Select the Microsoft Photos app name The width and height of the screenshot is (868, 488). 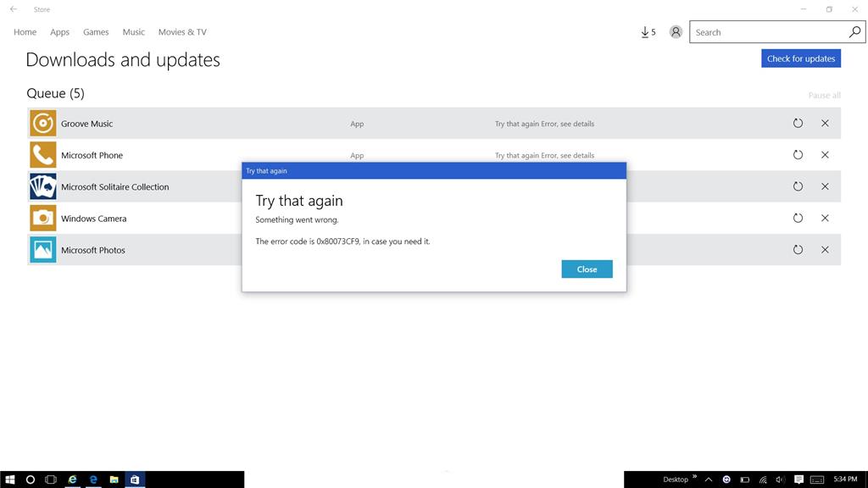(x=93, y=250)
